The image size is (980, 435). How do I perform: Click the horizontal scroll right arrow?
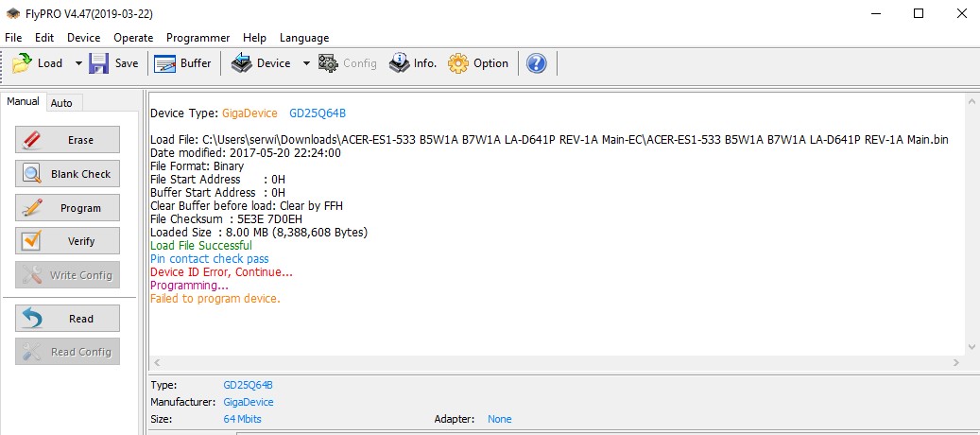coord(956,362)
